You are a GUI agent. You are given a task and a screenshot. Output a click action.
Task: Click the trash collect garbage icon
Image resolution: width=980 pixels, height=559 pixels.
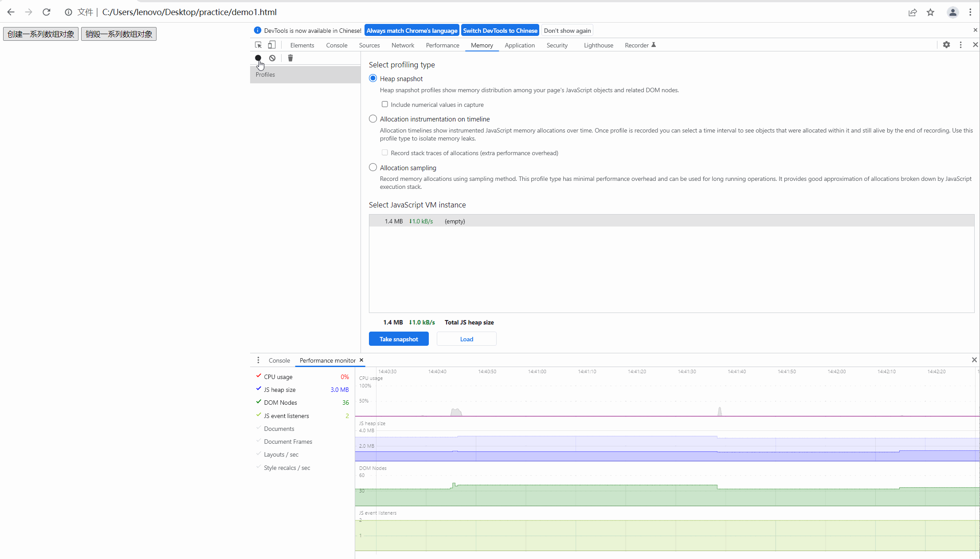click(x=290, y=58)
